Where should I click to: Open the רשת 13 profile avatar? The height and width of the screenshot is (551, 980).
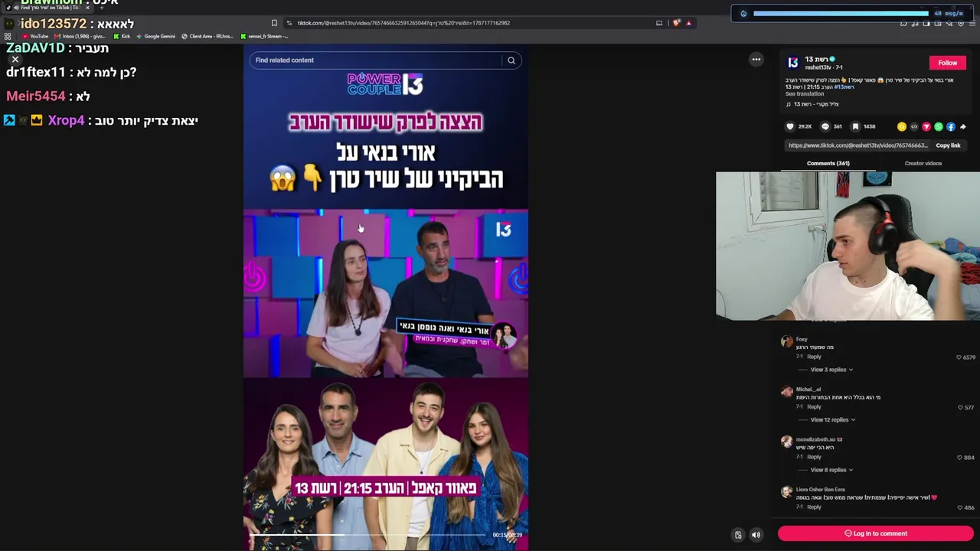tap(793, 63)
